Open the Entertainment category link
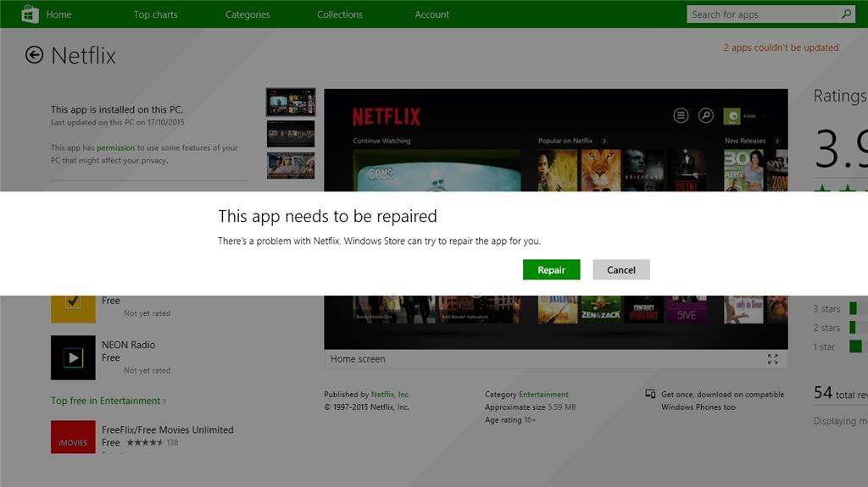868x487 pixels. pyautogui.click(x=543, y=395)
